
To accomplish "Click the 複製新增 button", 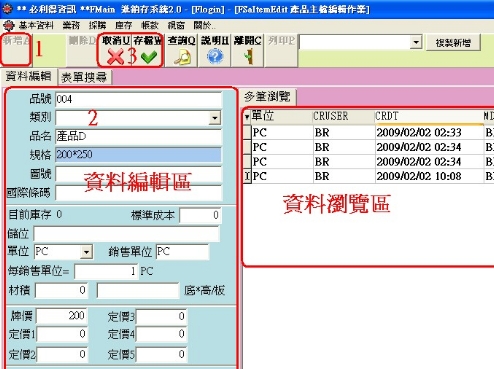I will click(453, 43).
